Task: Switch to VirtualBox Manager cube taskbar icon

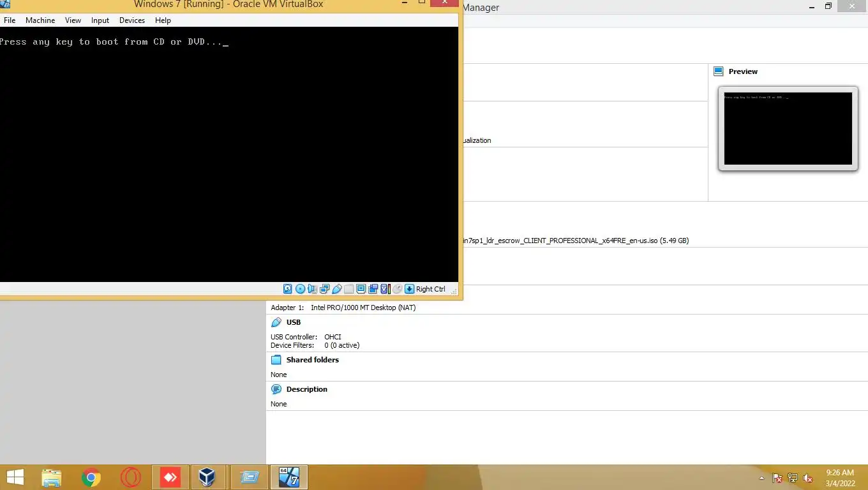Action: tap(207, 477)
